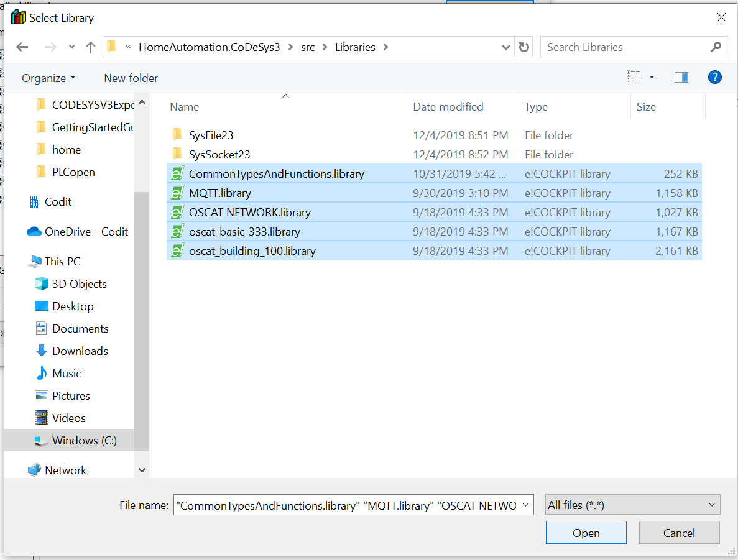Open File name dropdown arrow
Viewport: 738px width, 560px height.
click(525, 505)
